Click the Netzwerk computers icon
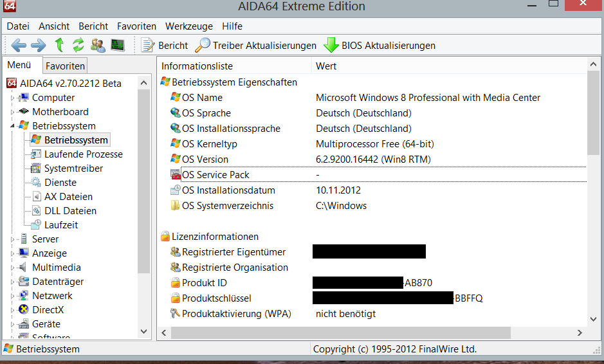 click(24, 295)
